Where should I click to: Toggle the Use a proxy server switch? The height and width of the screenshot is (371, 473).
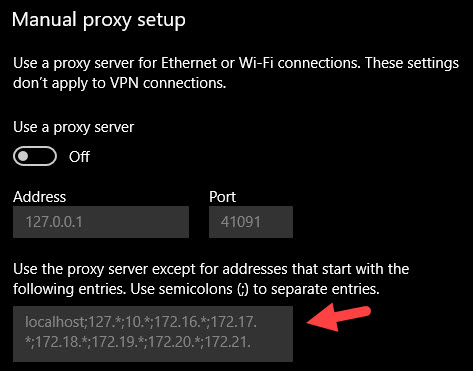pos(35,156)
